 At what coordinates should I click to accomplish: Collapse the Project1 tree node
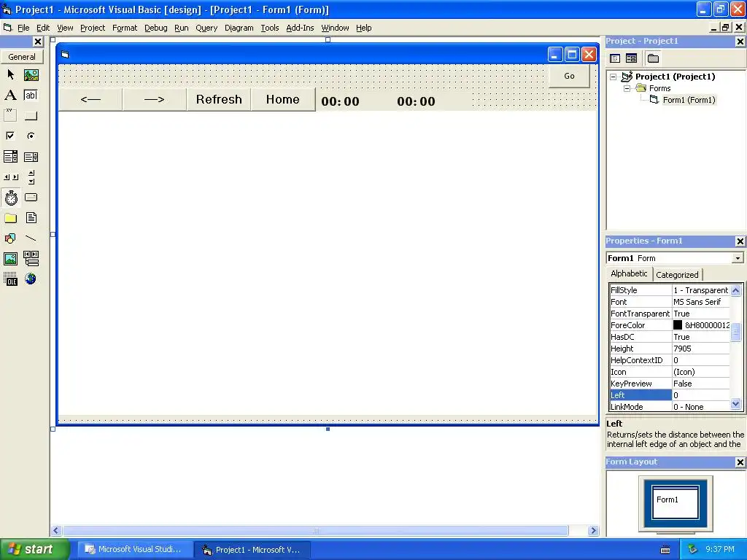613,77
